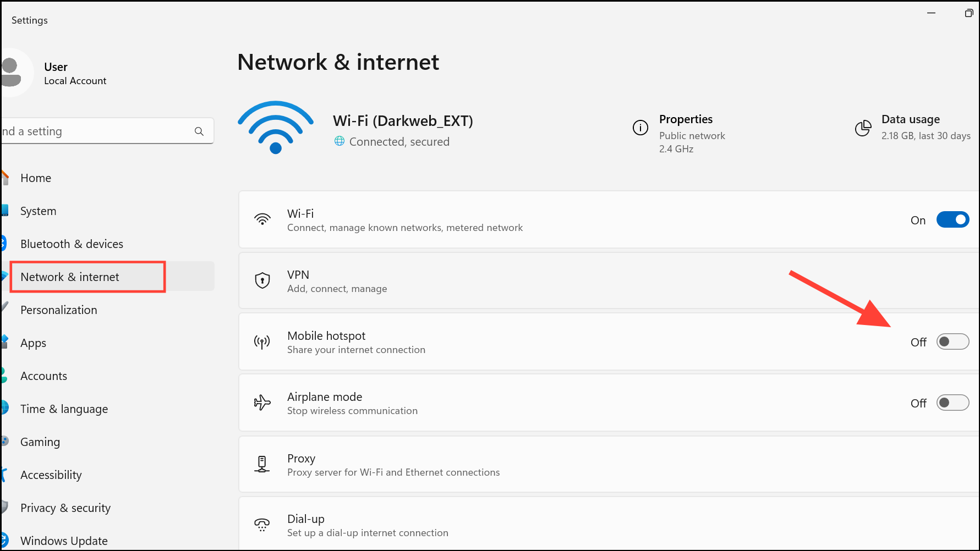Click the Dial-up phone icon

[x=262, y=525]
